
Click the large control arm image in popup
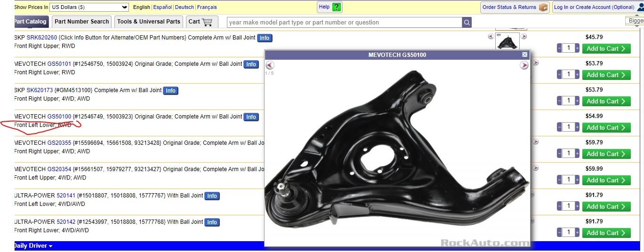[x=397, y=153]
